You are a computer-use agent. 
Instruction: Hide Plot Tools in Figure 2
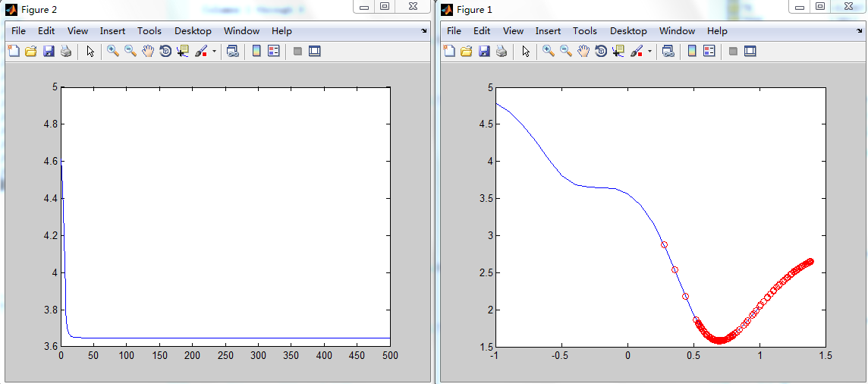click(297, 52)
